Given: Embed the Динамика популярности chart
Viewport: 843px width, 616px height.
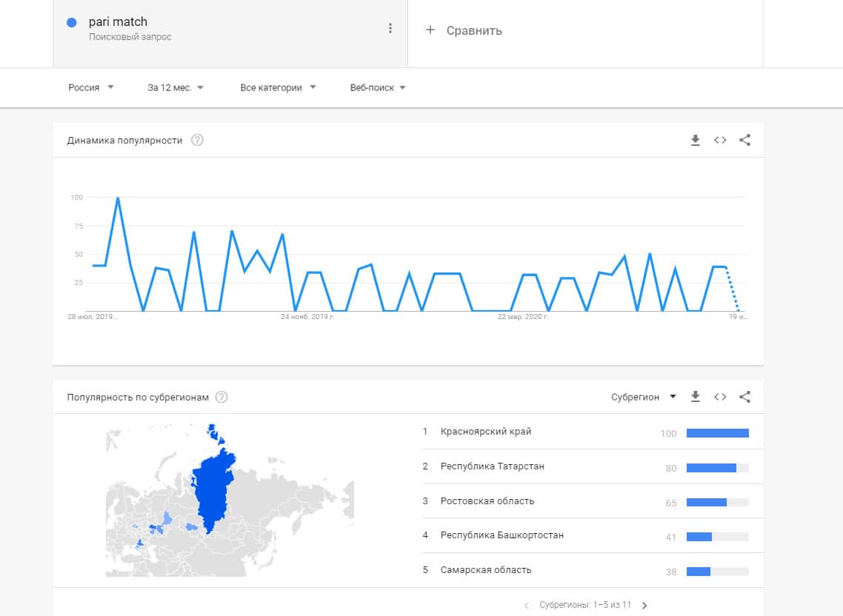Looking at the screenshot, I should pos(720,140).
